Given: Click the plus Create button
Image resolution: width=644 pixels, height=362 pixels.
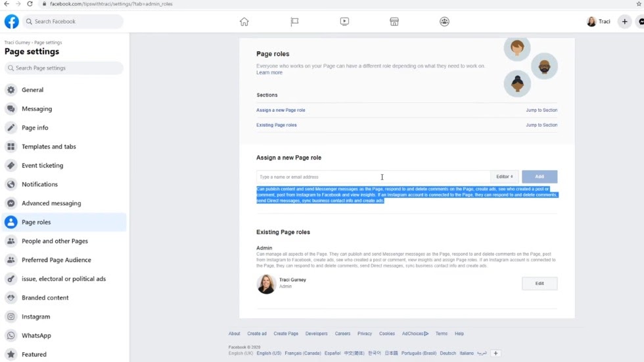Looking at the screenshot, I should 625,21.
